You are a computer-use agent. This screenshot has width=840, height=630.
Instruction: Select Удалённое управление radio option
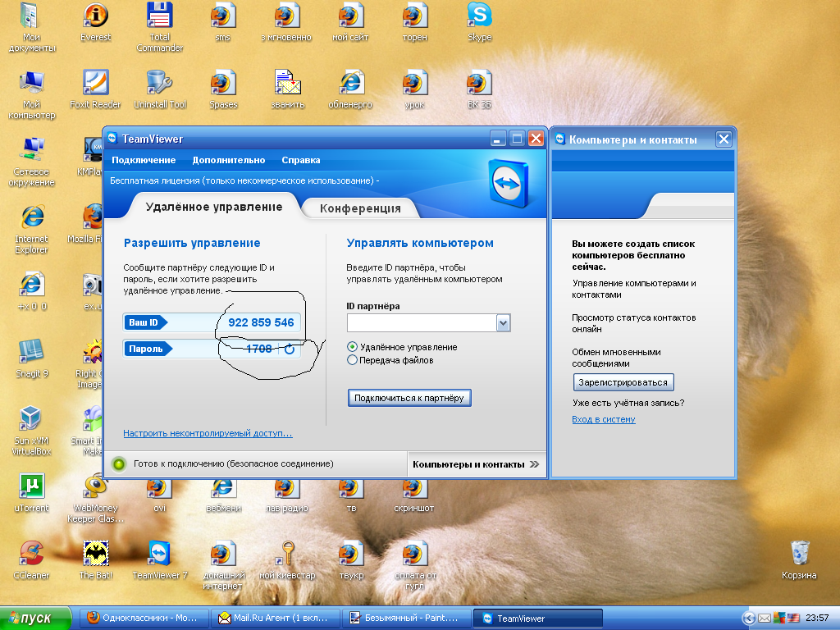352,347
